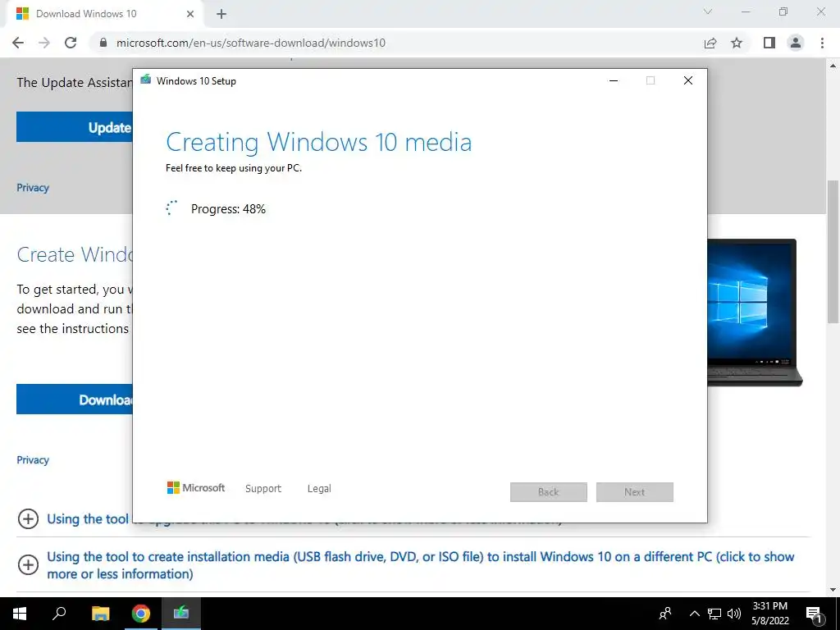Select Windows Setup taskbar icon

click(x=181, y=614)
